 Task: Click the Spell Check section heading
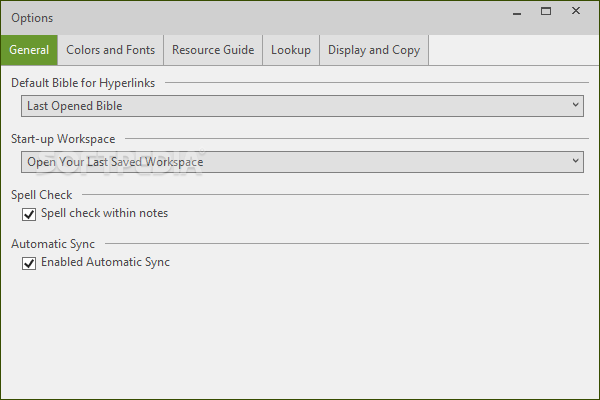pyautogui.click(x=42, y=195)
